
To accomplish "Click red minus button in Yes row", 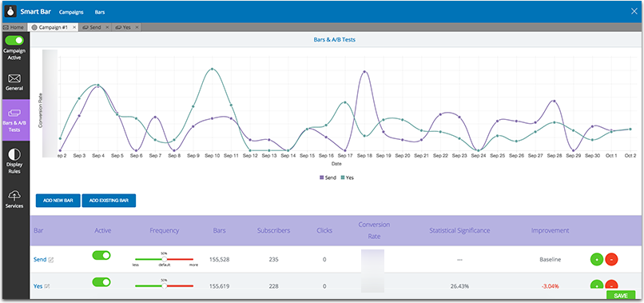I will (x=611, y=285).
